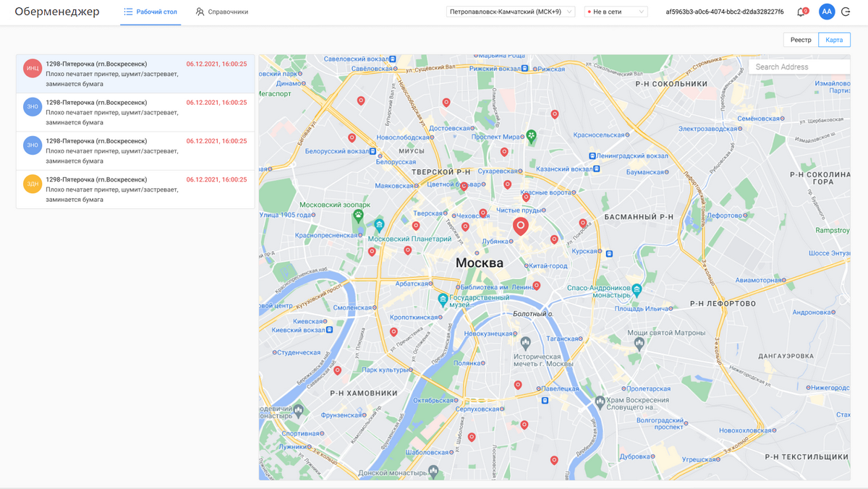Go to the Справочники tab
The image size is (868, 489).
click(x=221, y=12)
